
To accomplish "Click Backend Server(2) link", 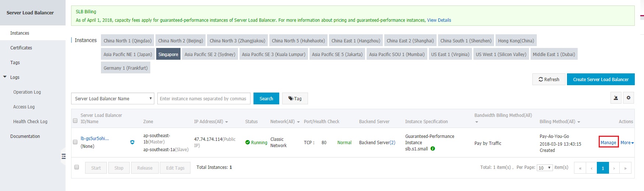I will point(377,143).
